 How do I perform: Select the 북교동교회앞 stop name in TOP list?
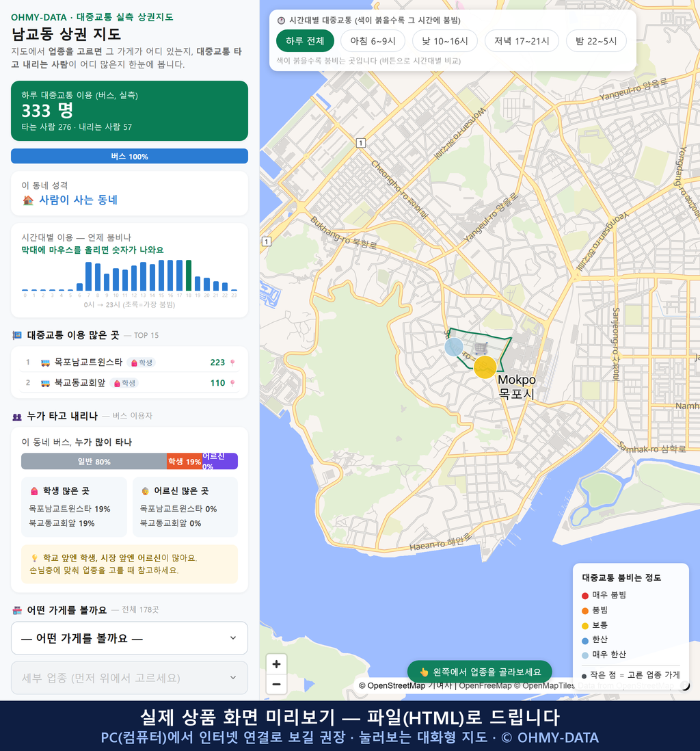click(80, 383)
